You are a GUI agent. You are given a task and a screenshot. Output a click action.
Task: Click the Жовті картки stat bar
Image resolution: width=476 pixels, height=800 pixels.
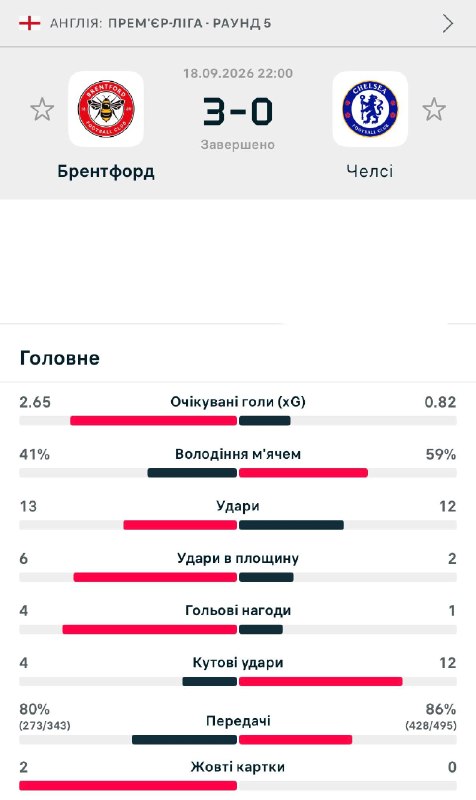[x=238, y=786]
